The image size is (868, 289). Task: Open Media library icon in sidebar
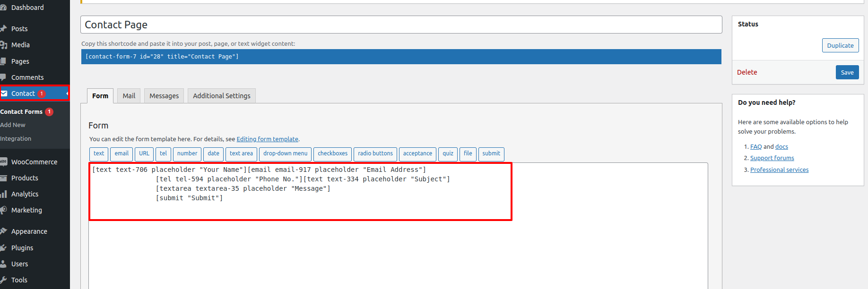(3, 45)
